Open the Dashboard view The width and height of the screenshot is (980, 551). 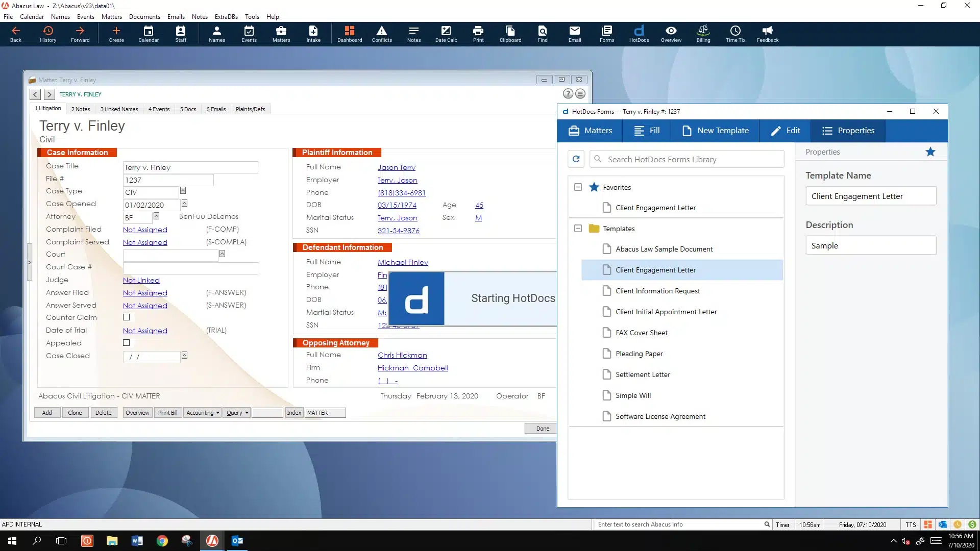pos(349,34)
